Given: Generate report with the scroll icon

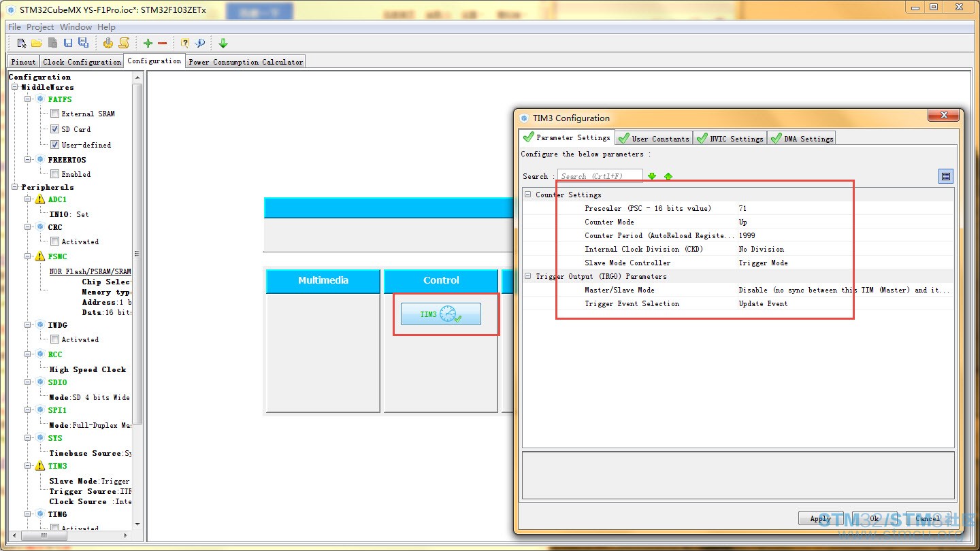Looking at the screenshot, I should click(124, 43).
